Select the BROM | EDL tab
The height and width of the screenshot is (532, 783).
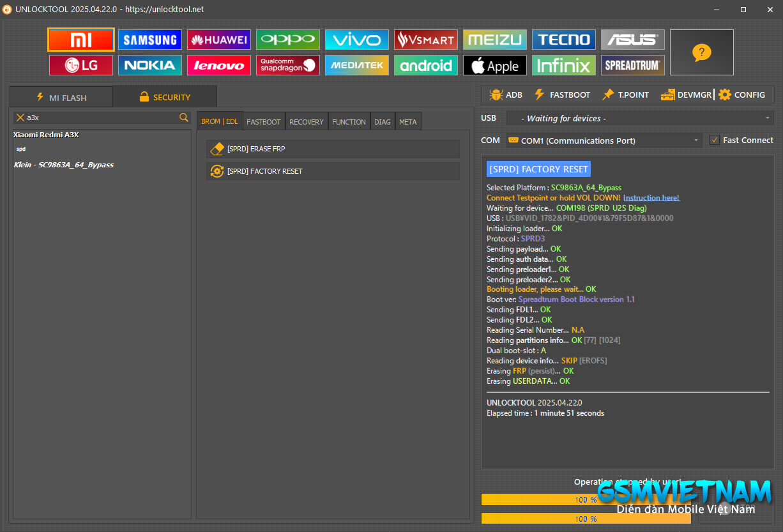pyautogui.click(x=220, y=121)
